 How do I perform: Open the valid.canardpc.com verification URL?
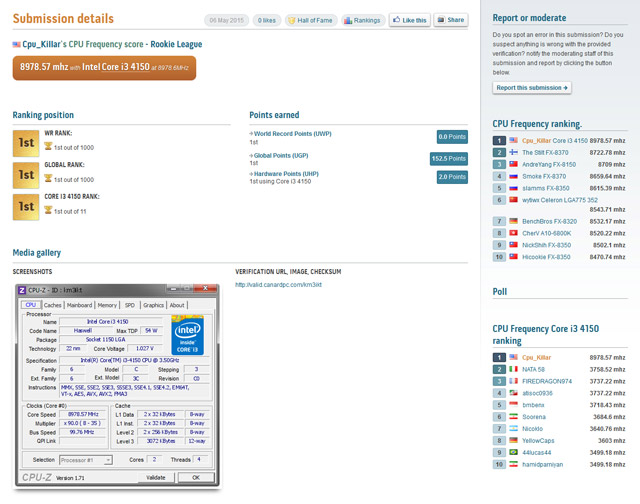(278, 285)
